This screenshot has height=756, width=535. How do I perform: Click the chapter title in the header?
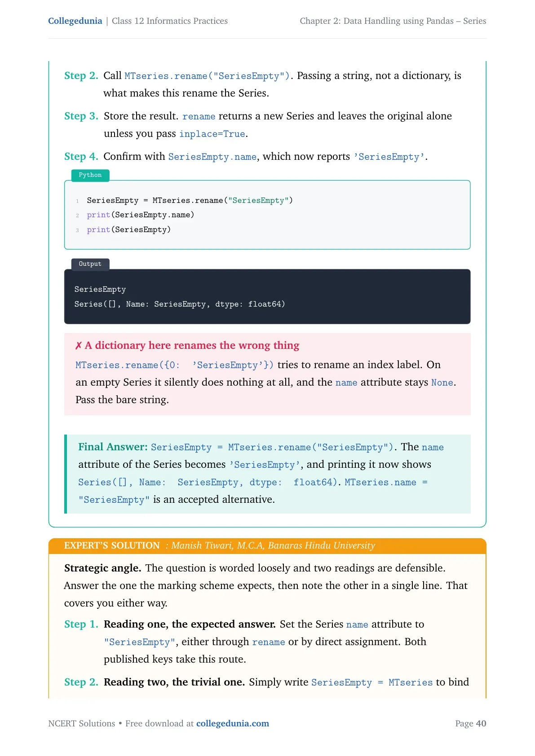pos(393,21)
